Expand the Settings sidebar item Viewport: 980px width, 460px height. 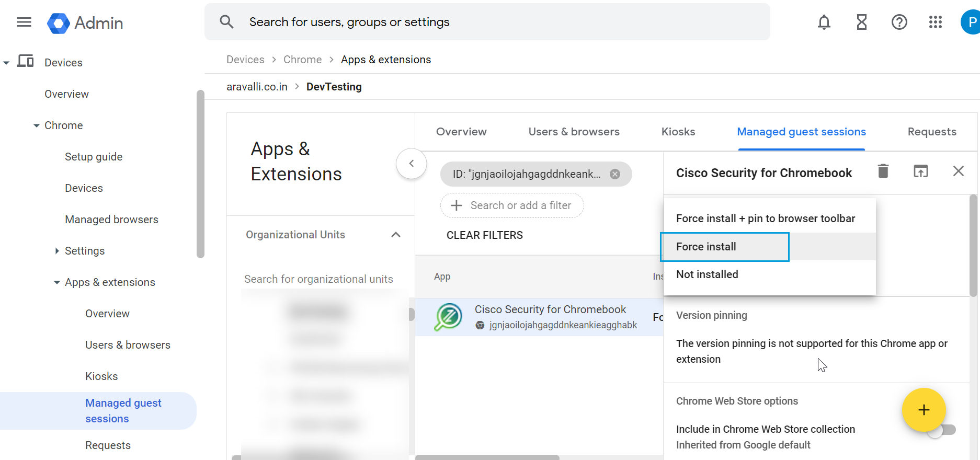(56, 251)
